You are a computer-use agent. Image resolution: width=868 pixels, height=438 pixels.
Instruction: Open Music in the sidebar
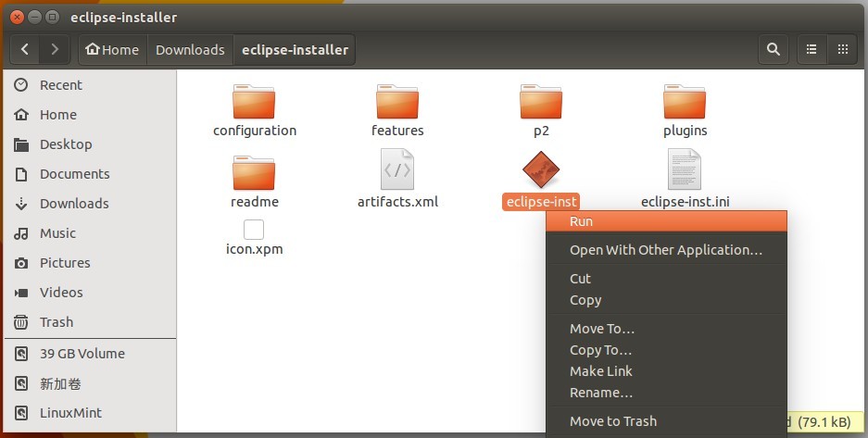click(x=90, y=233)
